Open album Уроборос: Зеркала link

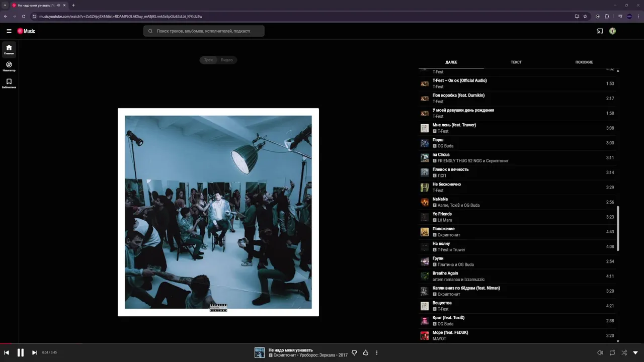pos(318,355)
